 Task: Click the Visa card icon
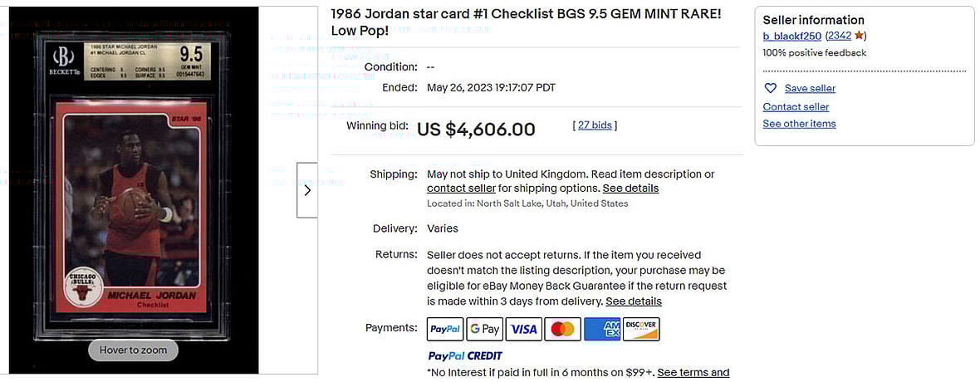(523, 329)
